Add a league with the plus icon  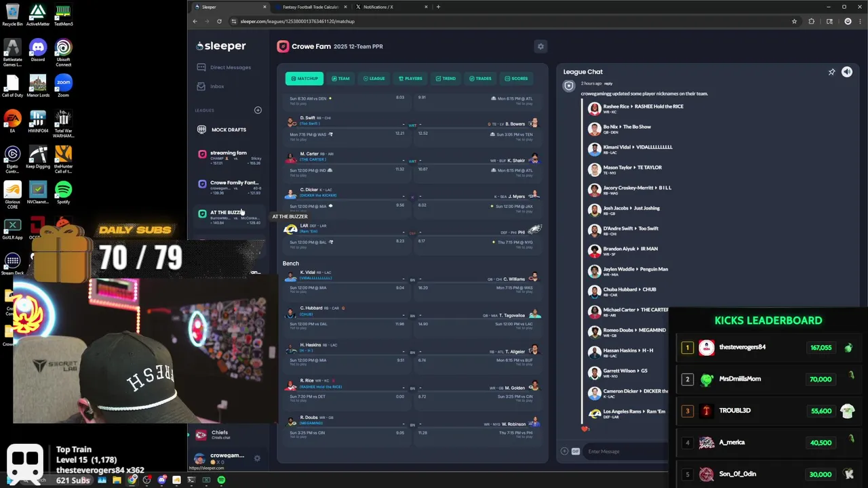point(258,110)
